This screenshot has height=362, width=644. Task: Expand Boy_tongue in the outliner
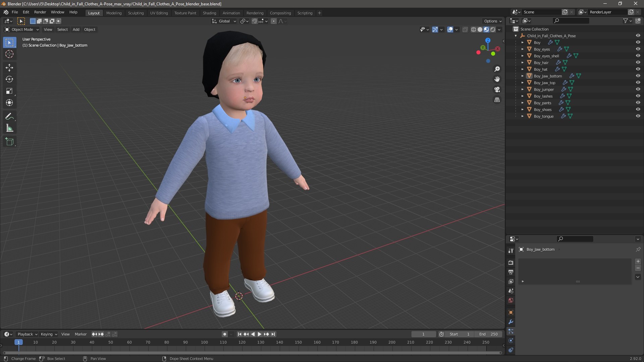point(522,116)
